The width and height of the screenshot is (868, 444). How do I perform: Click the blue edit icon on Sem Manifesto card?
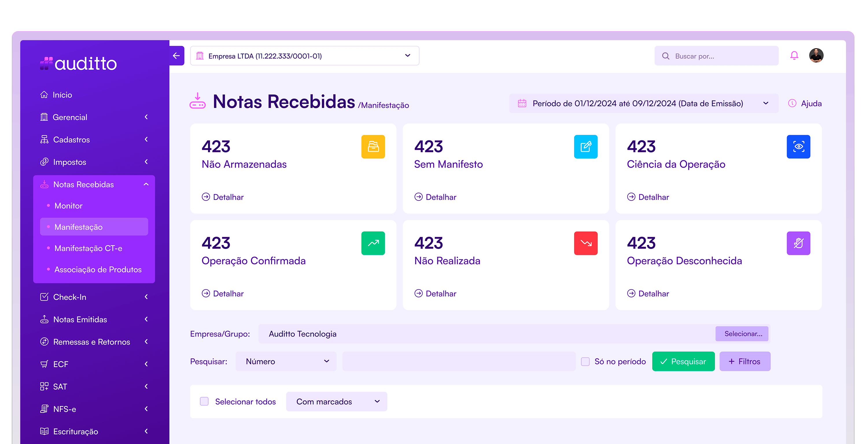[586, 146]
